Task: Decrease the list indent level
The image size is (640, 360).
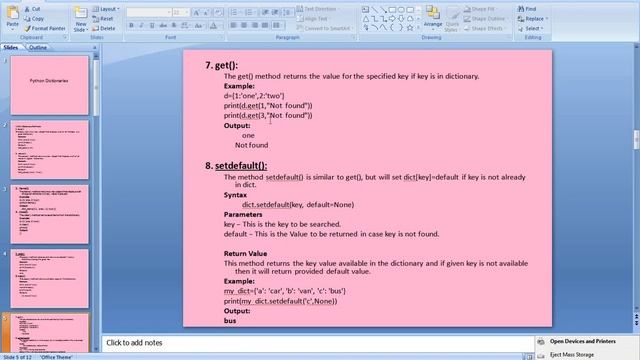Action: [266, 13]
